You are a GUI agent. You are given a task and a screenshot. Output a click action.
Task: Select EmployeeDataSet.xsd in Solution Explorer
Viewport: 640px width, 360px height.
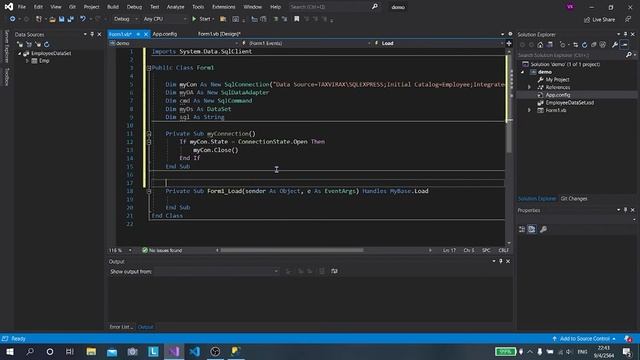[569, 103]
